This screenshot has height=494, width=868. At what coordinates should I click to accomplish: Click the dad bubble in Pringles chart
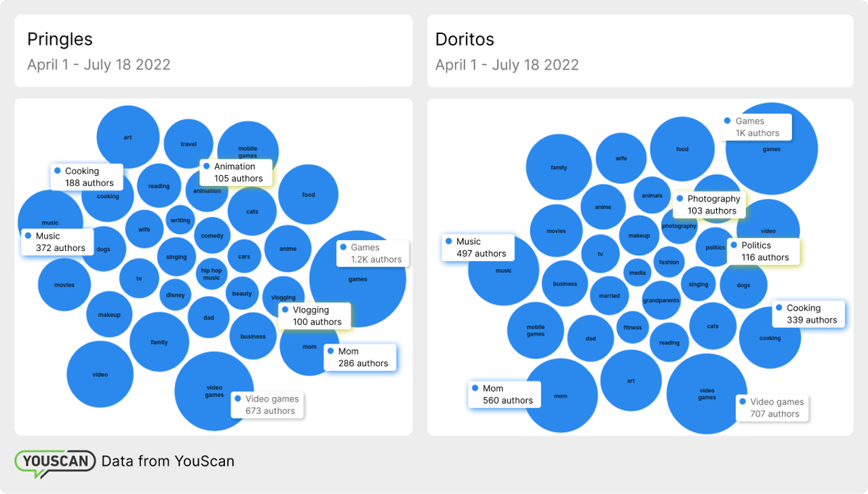[209, 318]
